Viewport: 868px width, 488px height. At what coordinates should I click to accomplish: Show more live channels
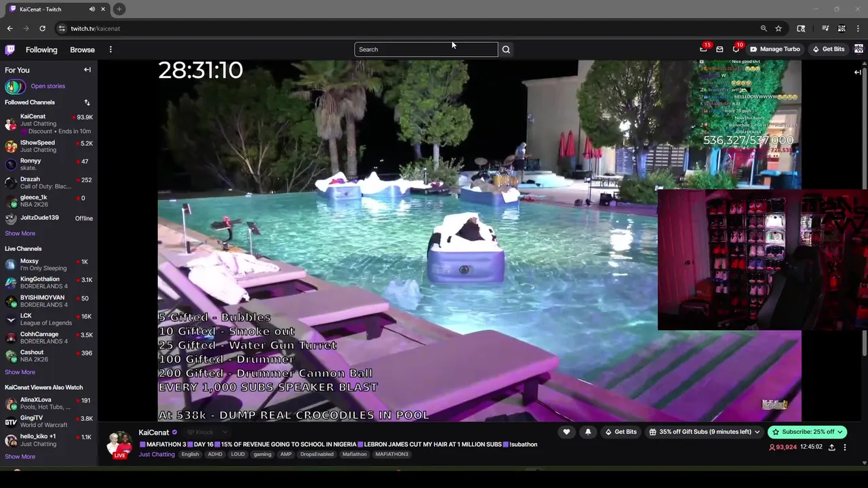pyautogui.click(x=20, y=372)
